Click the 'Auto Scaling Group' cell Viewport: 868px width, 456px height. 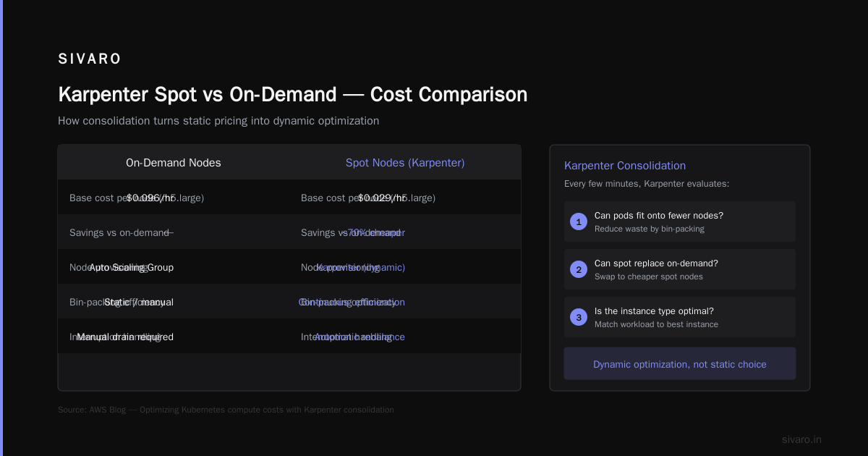click(131, 267)
